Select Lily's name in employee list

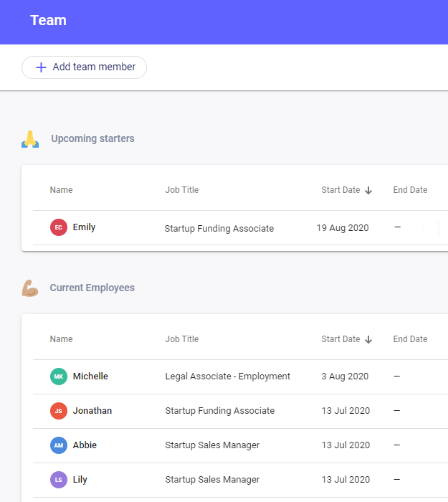click(80, 480)
